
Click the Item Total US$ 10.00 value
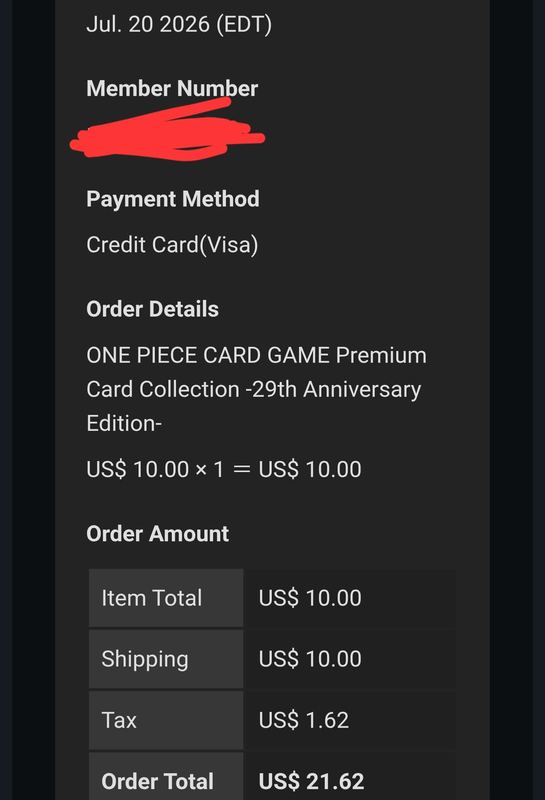310,598
